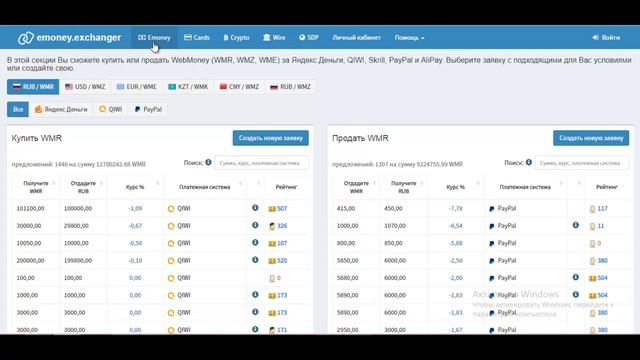Open the SDP section

point(309,38)
